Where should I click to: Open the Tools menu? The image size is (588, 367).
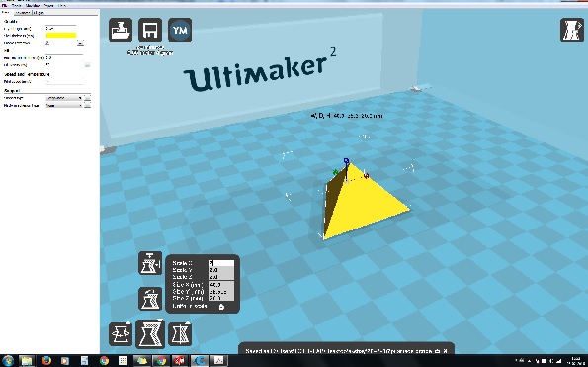[x=16, y=6]
